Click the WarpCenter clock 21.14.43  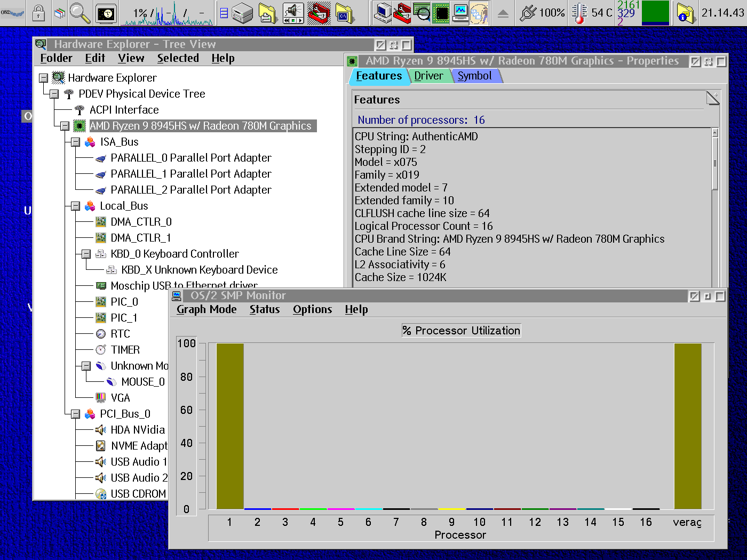point(722,13)
